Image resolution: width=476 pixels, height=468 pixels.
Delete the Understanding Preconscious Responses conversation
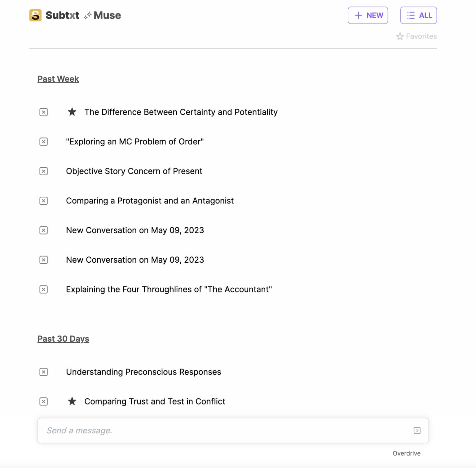pos(44,372)
